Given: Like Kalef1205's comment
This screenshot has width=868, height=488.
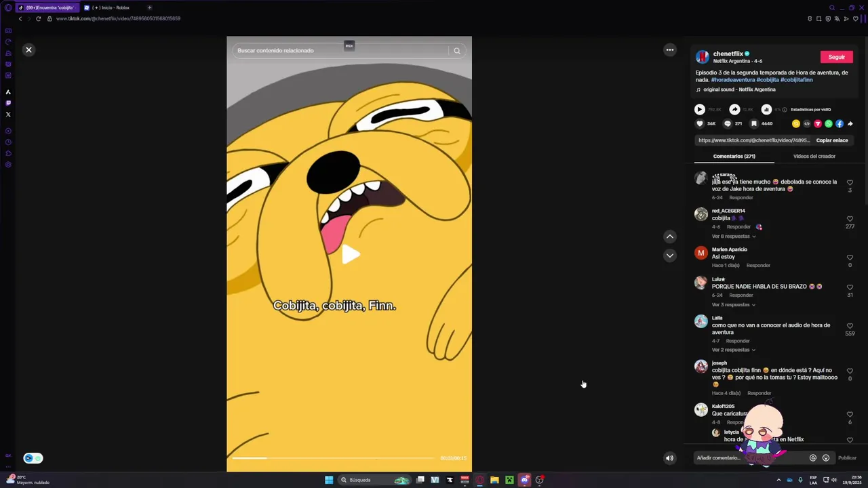Looking at the screenshot, I should point(850,414).
